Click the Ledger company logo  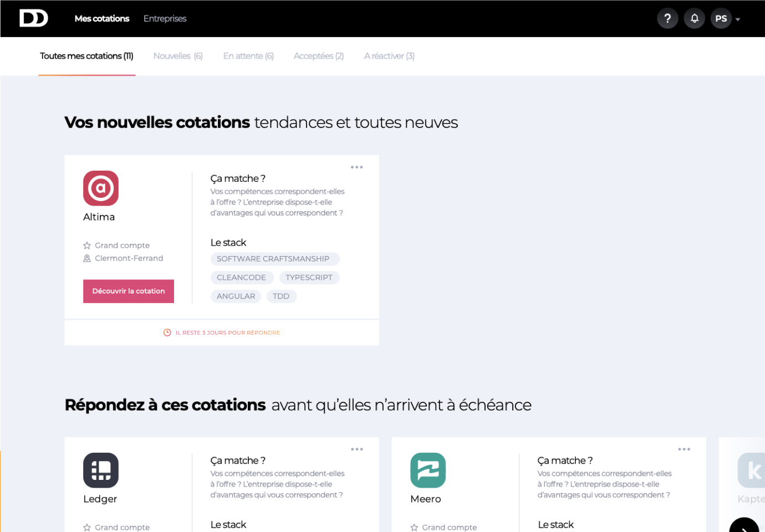(x=101, y=470)
